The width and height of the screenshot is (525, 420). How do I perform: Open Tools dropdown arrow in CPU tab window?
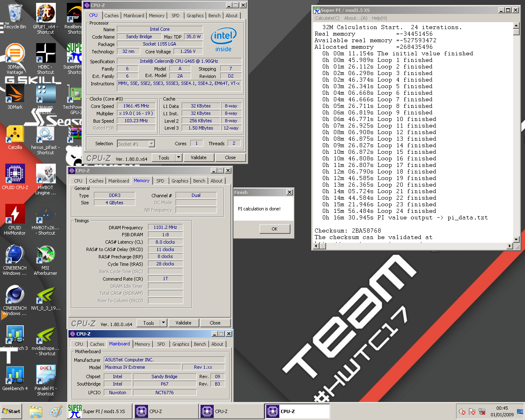tap(178, 157)
